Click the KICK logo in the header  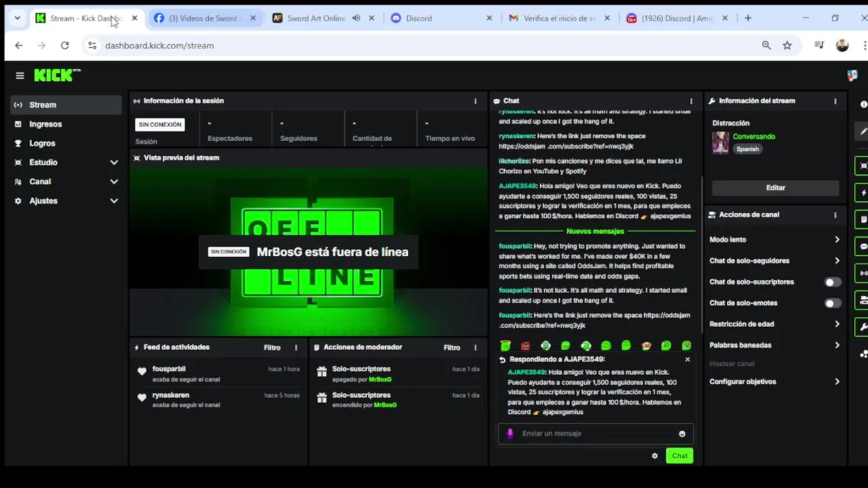pyautogui.click(x=57, y=75)
